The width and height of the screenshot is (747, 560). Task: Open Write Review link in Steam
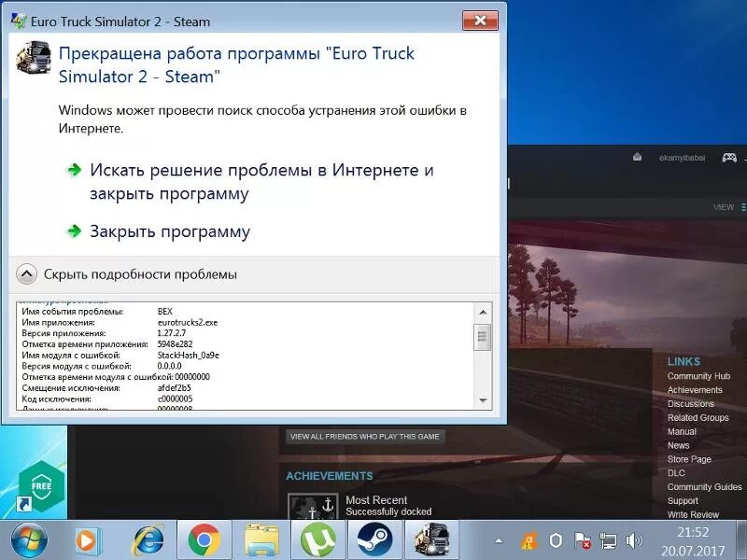(693, 514)
